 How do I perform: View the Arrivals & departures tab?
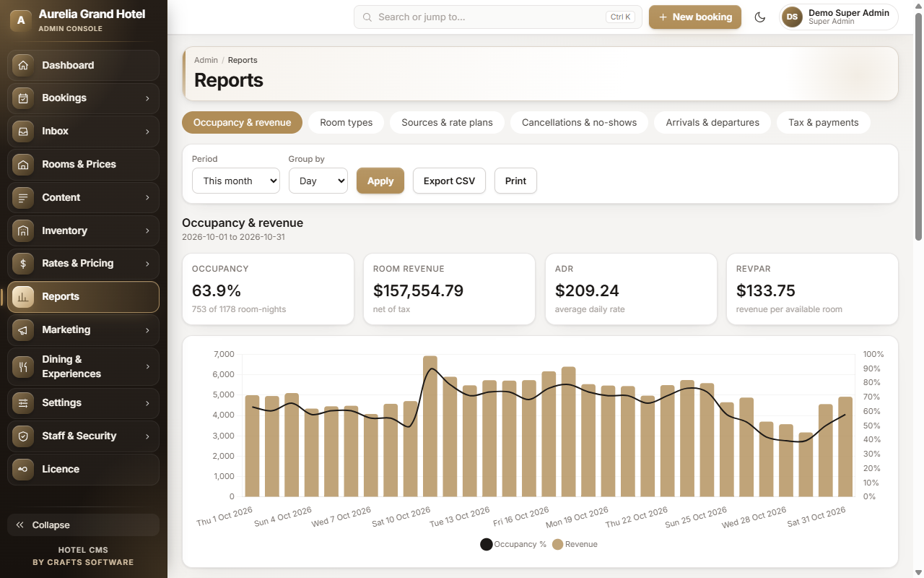pos(712,123)
